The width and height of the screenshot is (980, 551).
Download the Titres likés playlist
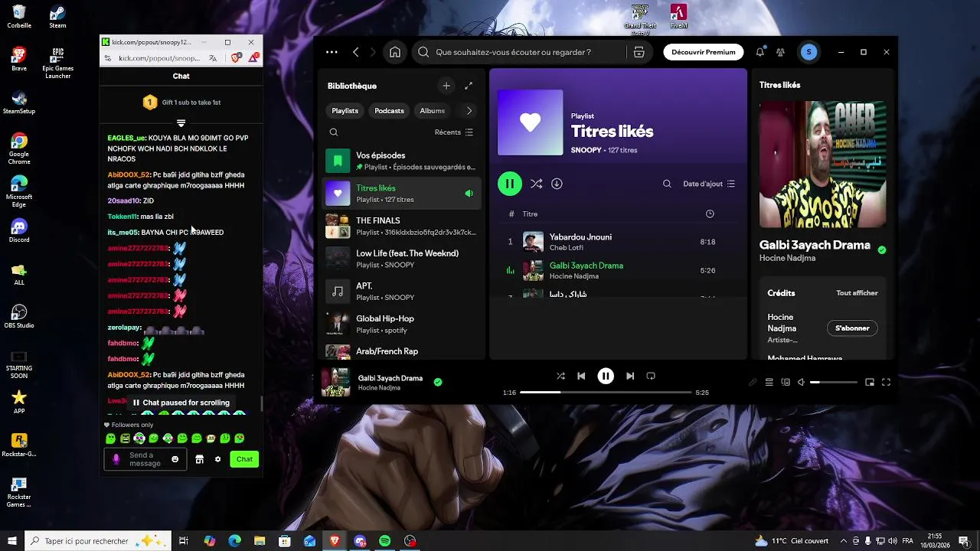pyautogui.click(x=557, y=184)
